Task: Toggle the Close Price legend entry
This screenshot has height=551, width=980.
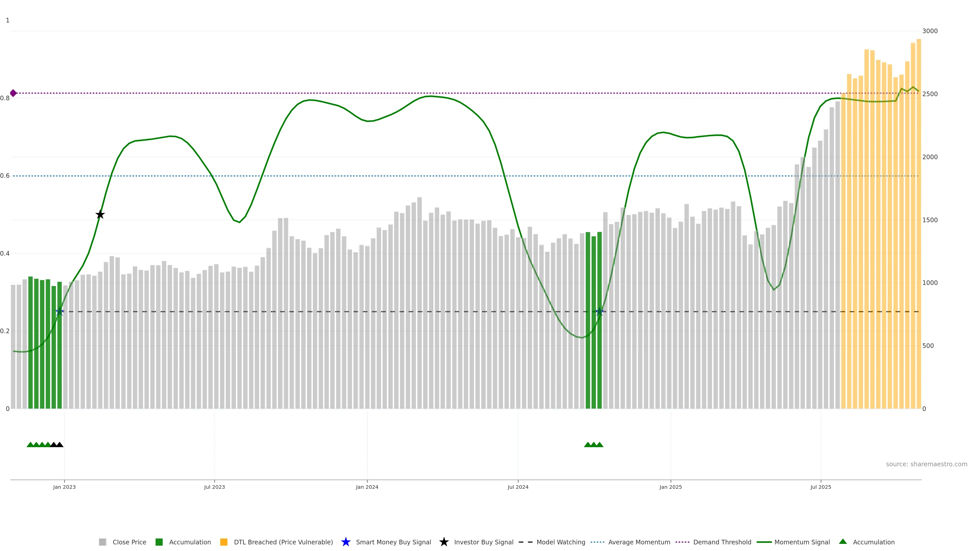Action: point(129,542)
